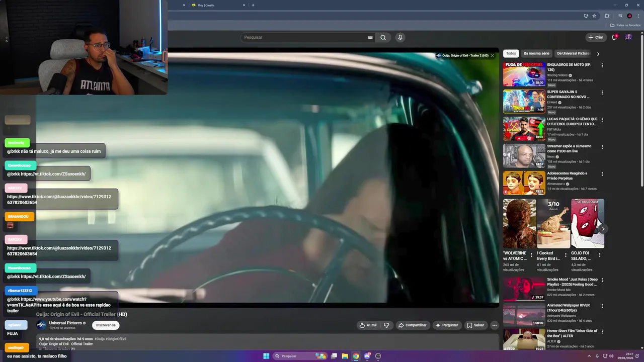Image resolution: width=644 pixels, height=362 pixels.
Task: Open the Chrome extensions puzzle icon
Action: pyautogui.click(x=607, y=16)
